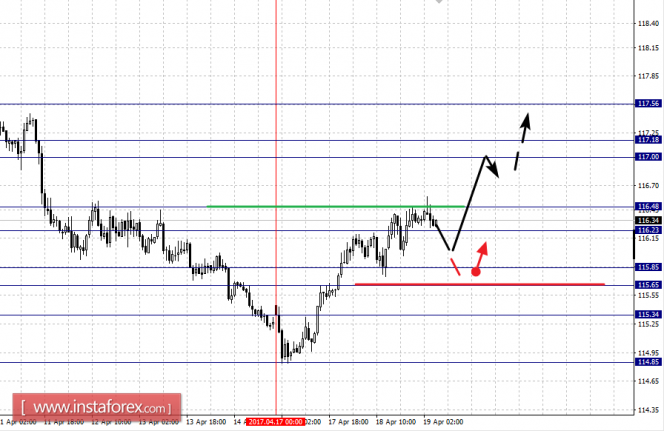Click the 13 Apr 18:00 time label
This screenshot has height=431, width=664.
(206, 422)
